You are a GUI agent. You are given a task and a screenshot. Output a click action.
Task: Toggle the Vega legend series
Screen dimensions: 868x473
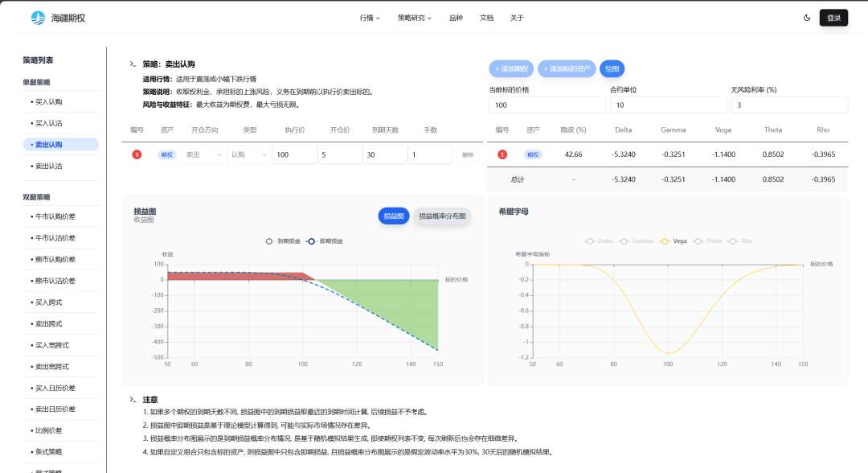(674, 241)
